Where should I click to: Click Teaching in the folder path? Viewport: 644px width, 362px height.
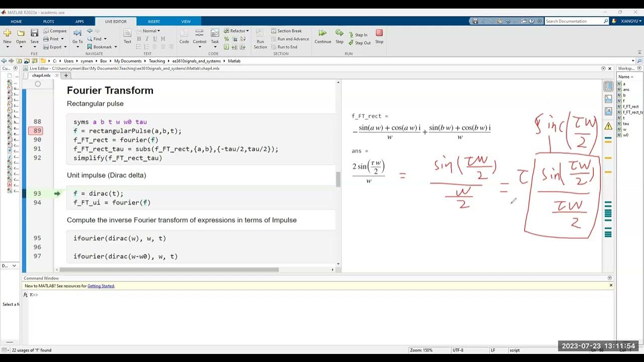[156, 61]
